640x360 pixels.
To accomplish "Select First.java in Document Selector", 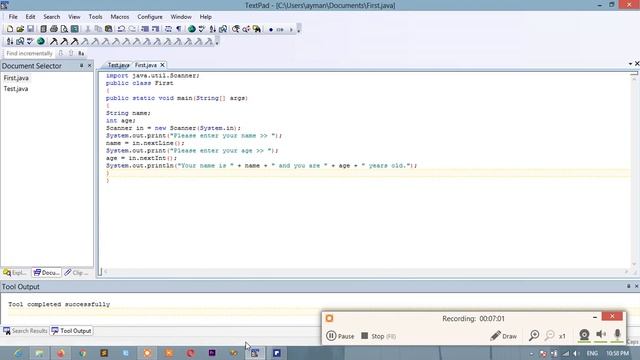I will click(16, 78).
